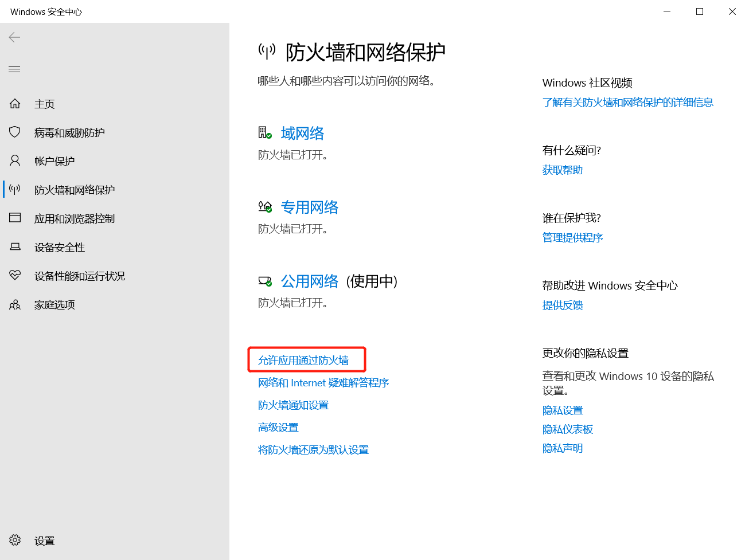
Task: Click 获取帮助 link
Action: (563, 170)
